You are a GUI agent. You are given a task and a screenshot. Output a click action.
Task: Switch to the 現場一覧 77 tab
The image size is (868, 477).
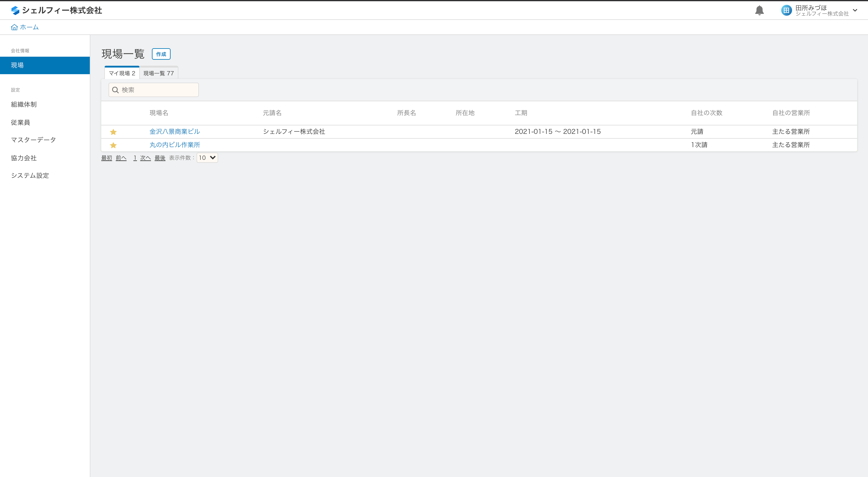pyautogui.click(x=159, y=73)
